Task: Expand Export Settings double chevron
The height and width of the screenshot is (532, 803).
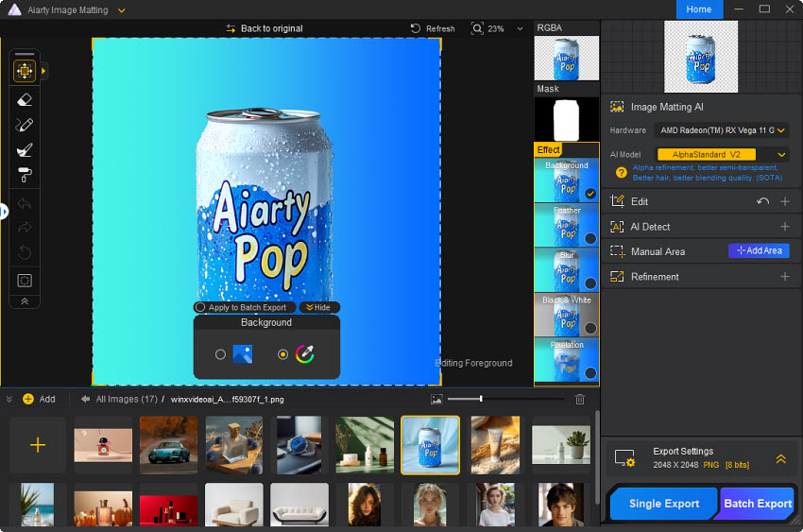Action: (x=781, y=459)
